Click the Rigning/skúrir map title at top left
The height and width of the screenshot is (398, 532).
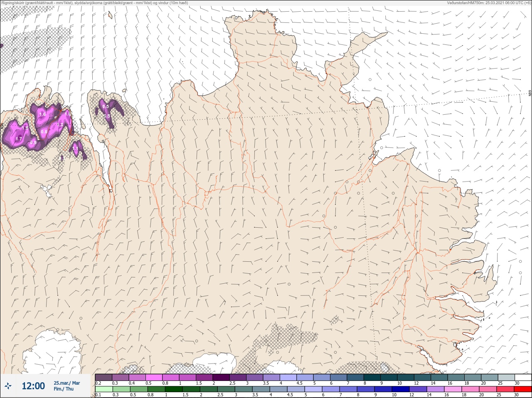click(94, 2)
